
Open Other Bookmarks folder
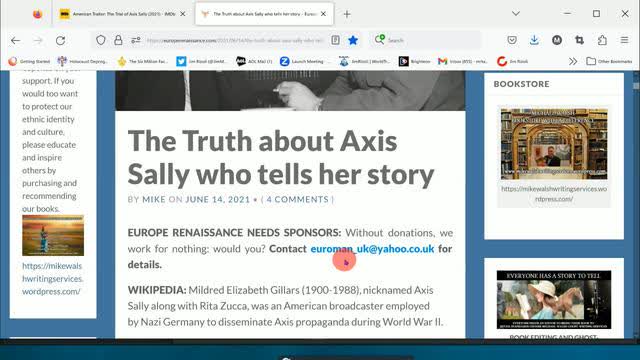click(609, 61)
